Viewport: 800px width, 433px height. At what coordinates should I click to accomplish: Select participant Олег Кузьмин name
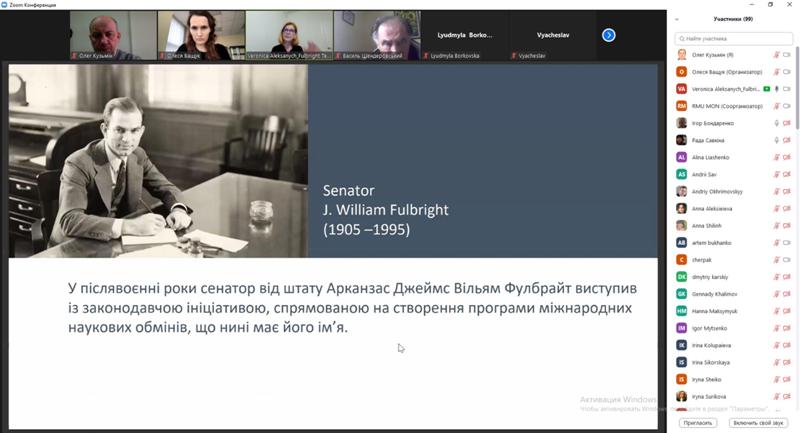tap(712, 55)
